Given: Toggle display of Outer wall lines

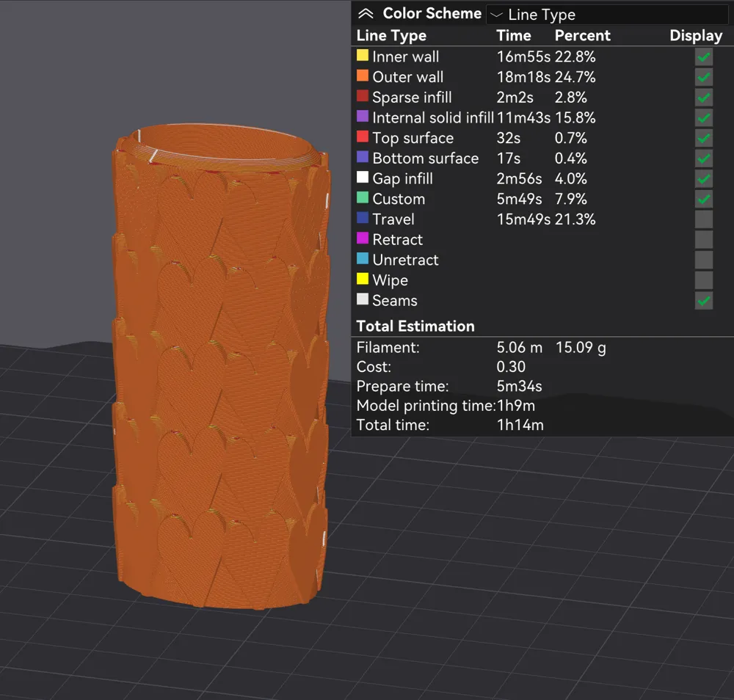Looking at the screenshot, I should click(x=704, y=77).
